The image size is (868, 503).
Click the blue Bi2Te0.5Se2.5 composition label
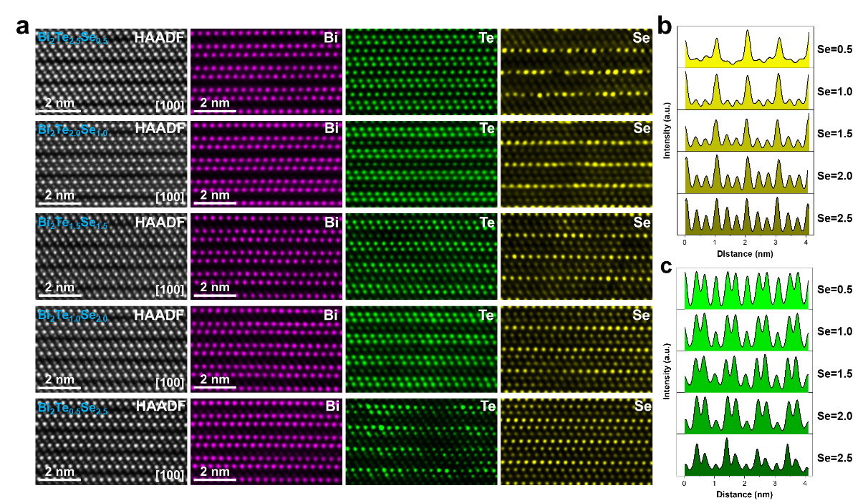72,408
